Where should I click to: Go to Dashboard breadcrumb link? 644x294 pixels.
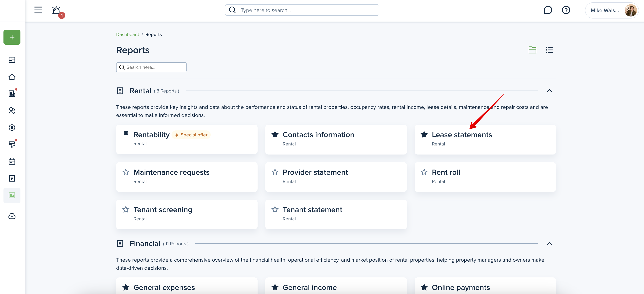[128, 34]
